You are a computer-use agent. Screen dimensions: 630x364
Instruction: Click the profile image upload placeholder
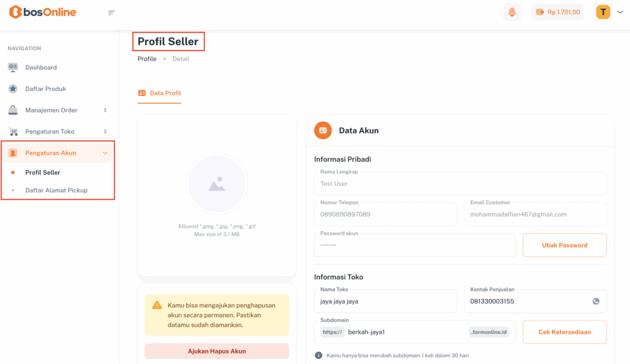click(x=217, y=184)
